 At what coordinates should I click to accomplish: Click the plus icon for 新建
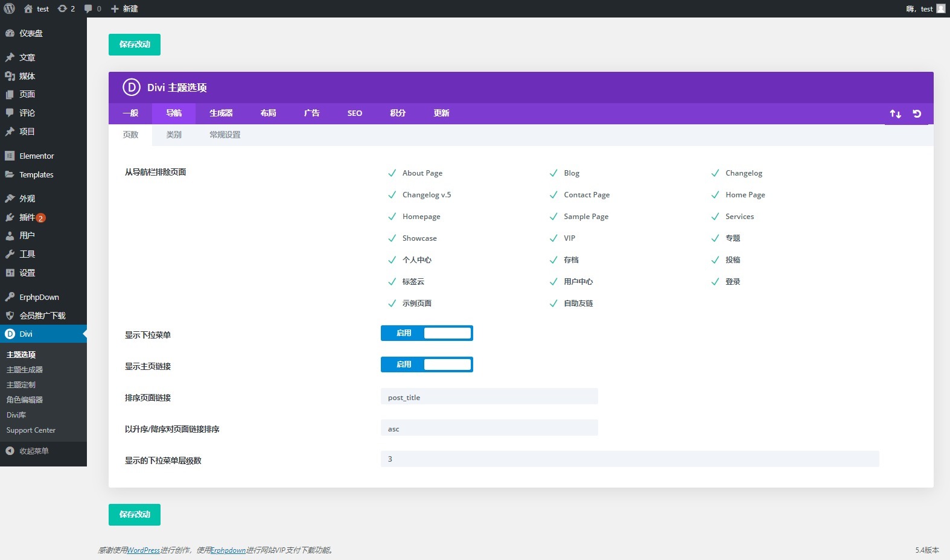point(115,8)
